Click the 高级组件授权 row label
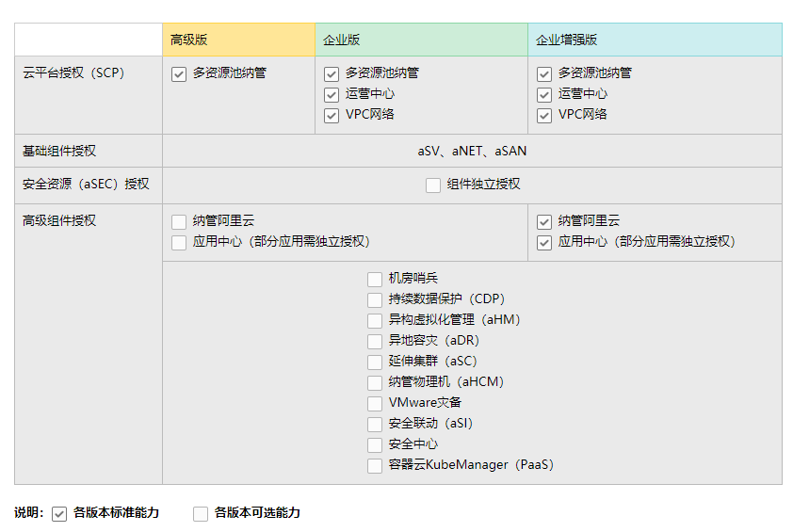793x532 pixels. tap(59, 220)
